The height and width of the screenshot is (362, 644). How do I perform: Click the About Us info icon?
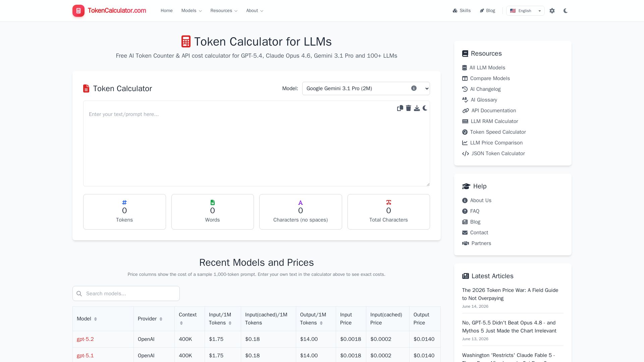pos(465,200)
